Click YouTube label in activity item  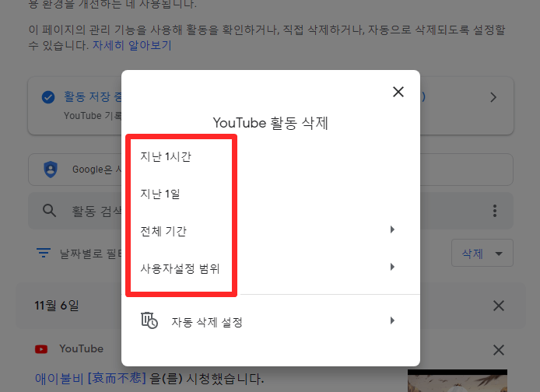click(81, 349)
